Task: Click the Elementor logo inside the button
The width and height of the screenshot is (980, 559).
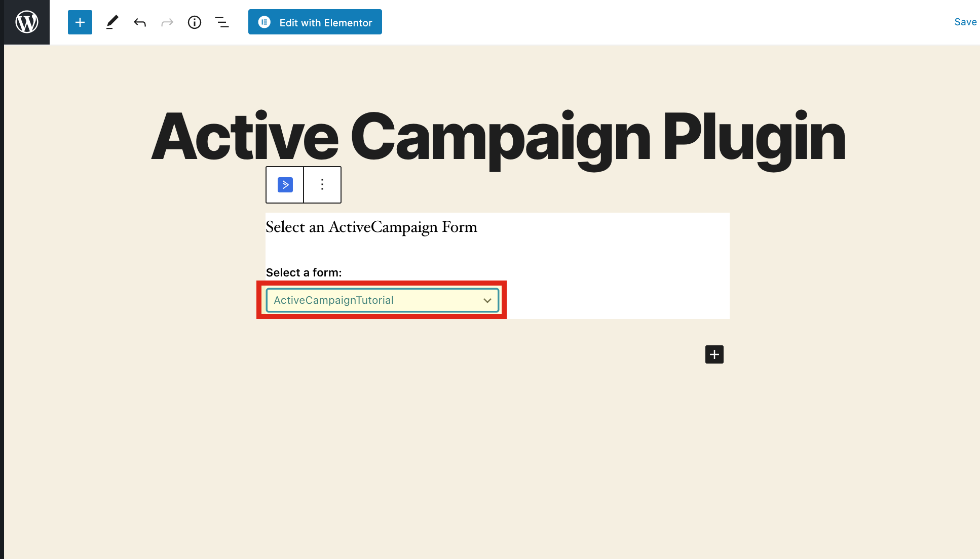Action: pos(265,22)
